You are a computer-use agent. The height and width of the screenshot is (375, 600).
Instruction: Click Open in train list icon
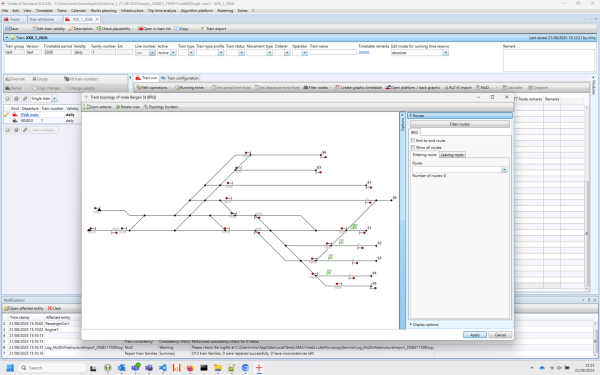140,29
